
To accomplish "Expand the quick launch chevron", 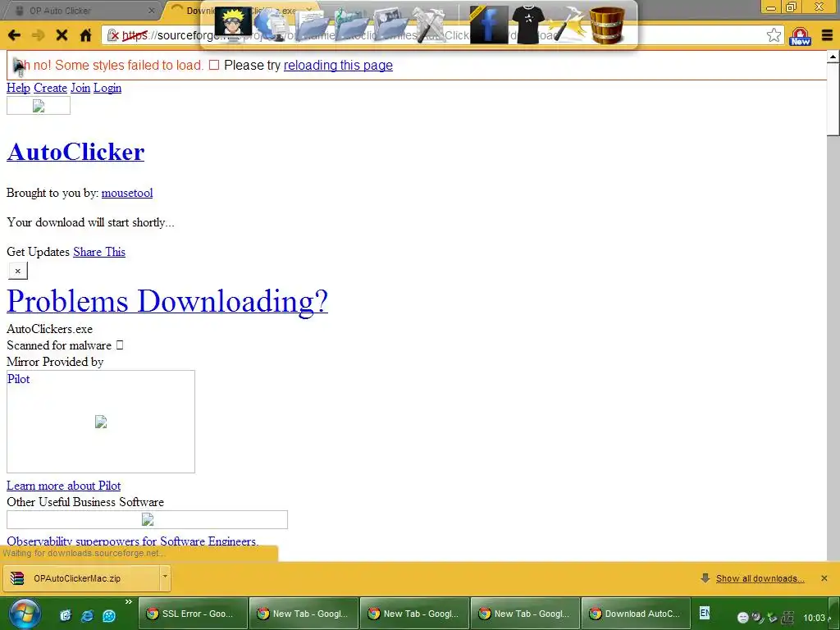I will pos(129,602).
